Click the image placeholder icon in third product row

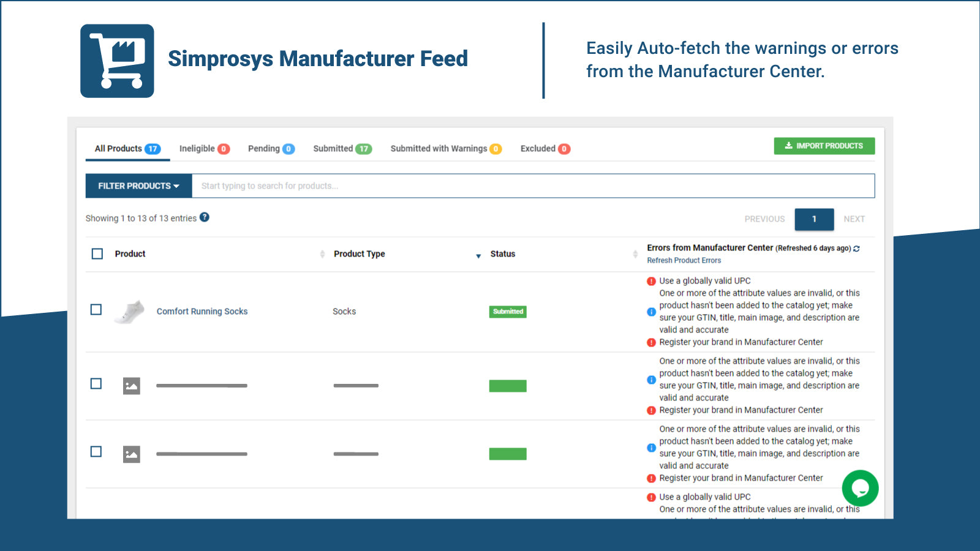pyautogui.click(x=131, y=454)
